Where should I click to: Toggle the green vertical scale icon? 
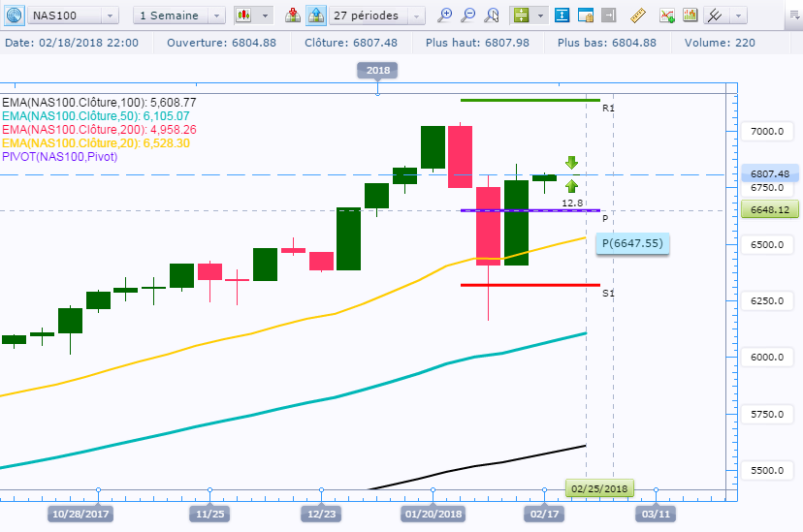click(522, 16)
